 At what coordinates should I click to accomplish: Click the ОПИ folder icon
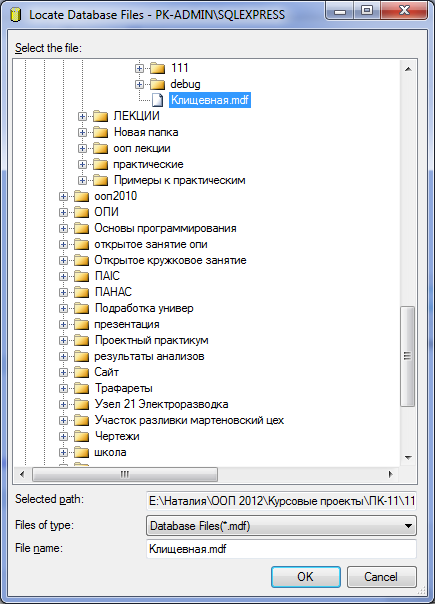pos(81,212)
